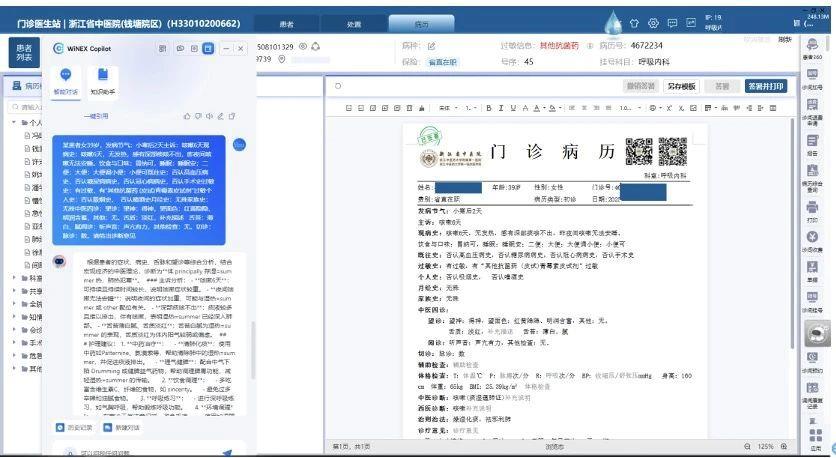This screenshot has height=458, width=836.
Task: Select the radio circle above the editor toolbar
Action: (x=338, y=86)
